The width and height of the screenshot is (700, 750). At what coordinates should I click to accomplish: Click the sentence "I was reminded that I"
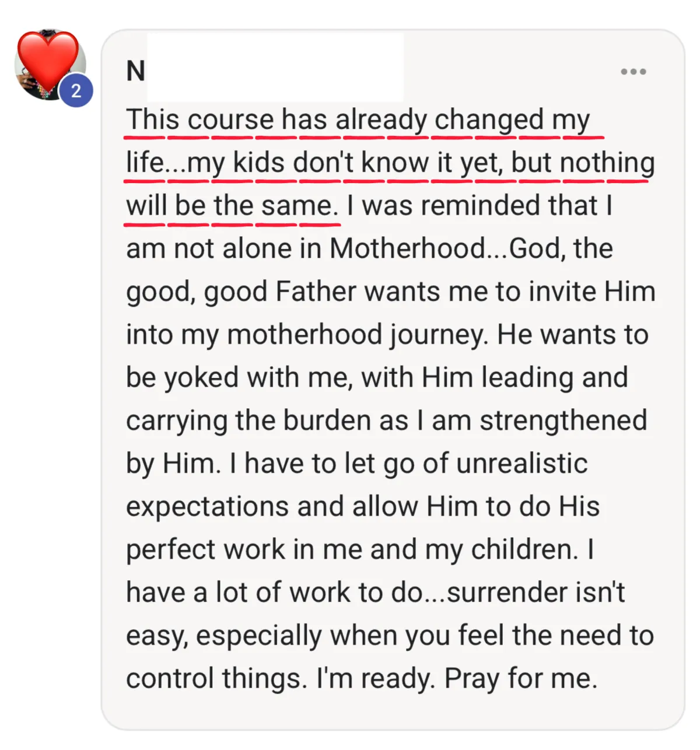click(480, 206)
